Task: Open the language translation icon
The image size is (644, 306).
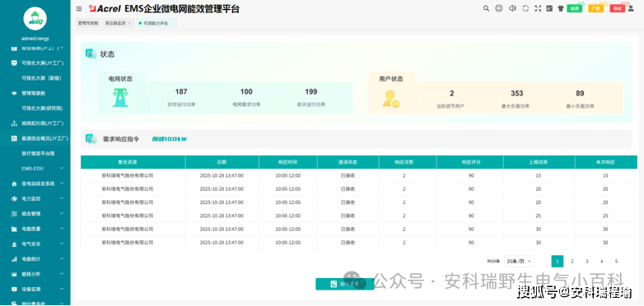Action: click(x=549, y=8)
